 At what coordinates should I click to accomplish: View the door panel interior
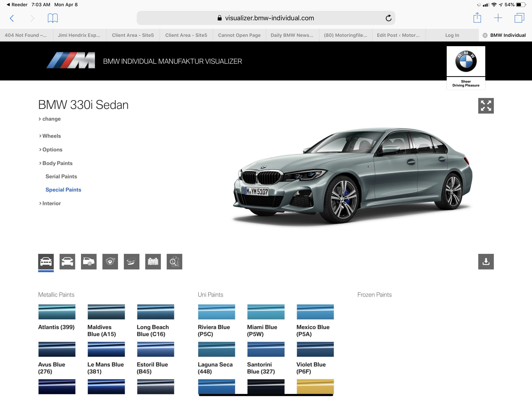(x=131, y=262)
